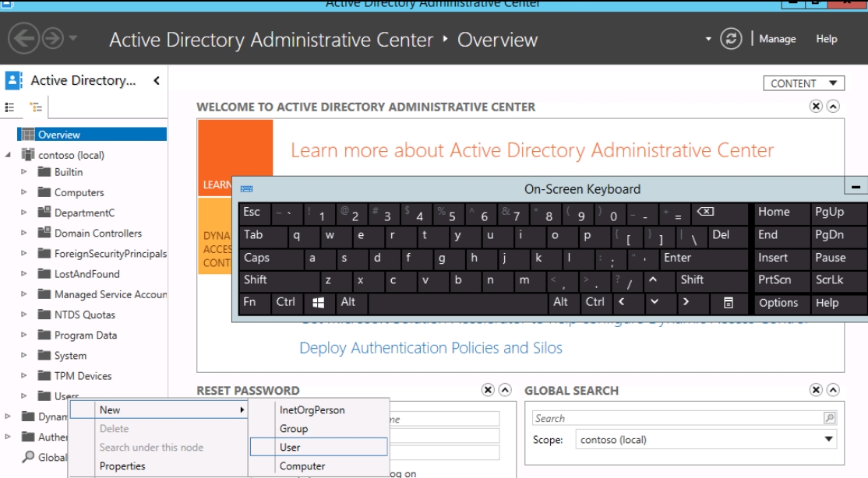This screenshot has width=868, height=478.
Task: Click the contoso (local) domain icon
Action: tap(28, 154)
